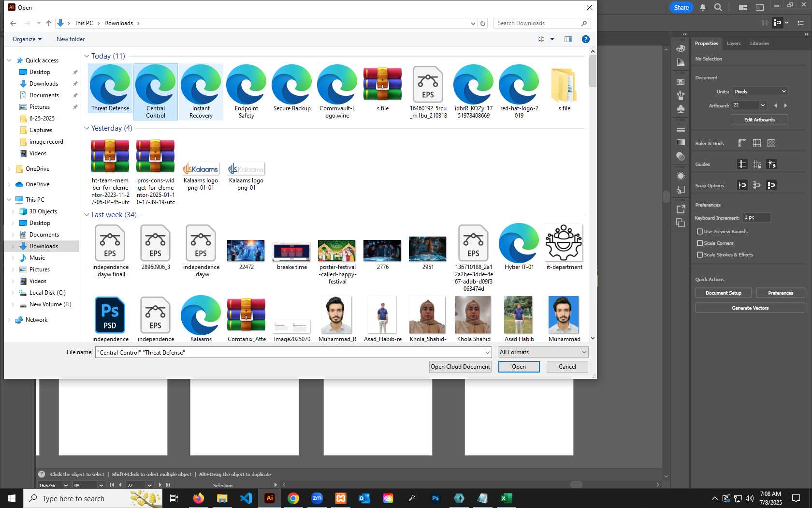Expand the Network tree node
This screenshot has height=508, width=812.
[9, 320]
